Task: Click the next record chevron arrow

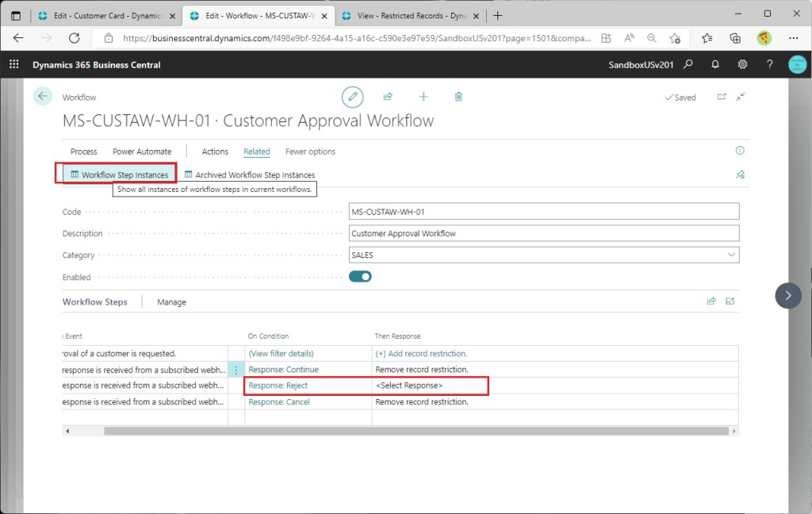Action: pyautogui.click(x=787, y=295)
